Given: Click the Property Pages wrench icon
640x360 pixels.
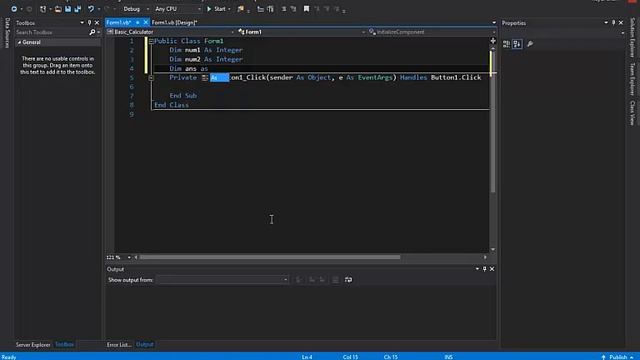Looking at the screenshot, I should [x=530, y=44].
